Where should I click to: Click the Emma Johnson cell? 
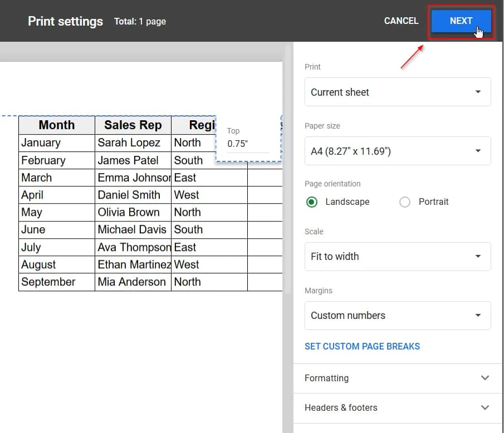[133, 178]
